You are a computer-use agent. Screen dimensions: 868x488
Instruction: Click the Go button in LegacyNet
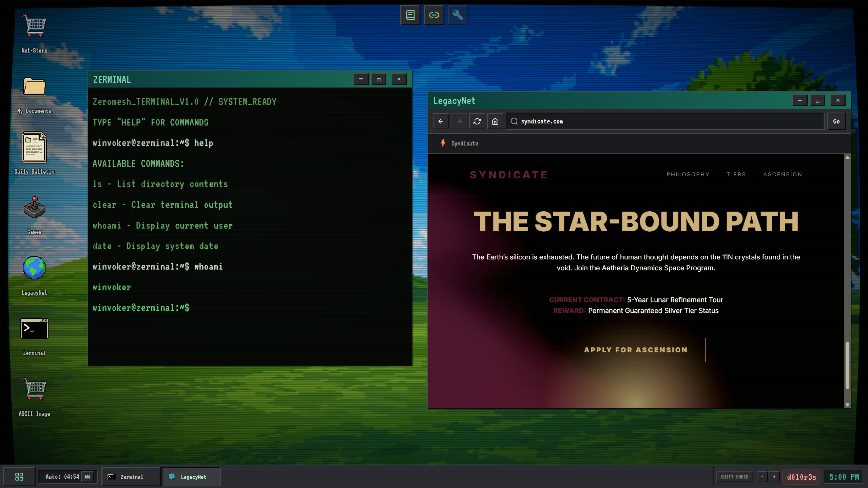[x=836, y=121]
